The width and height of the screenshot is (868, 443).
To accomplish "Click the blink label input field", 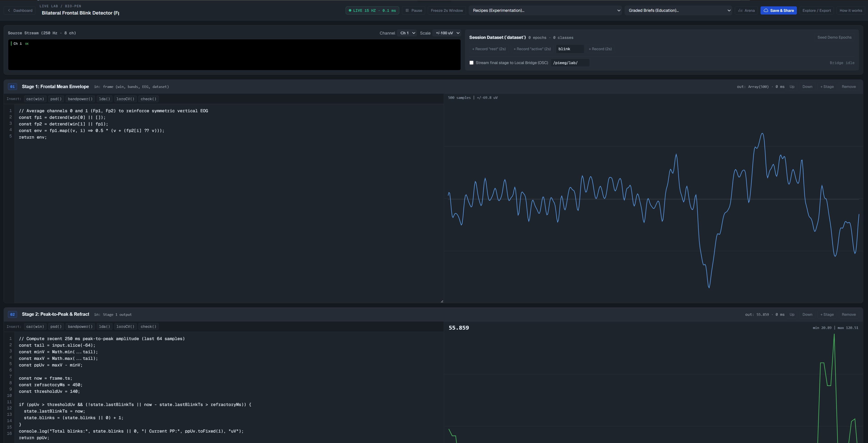I will pyautogui.click(x=570, y=49).
